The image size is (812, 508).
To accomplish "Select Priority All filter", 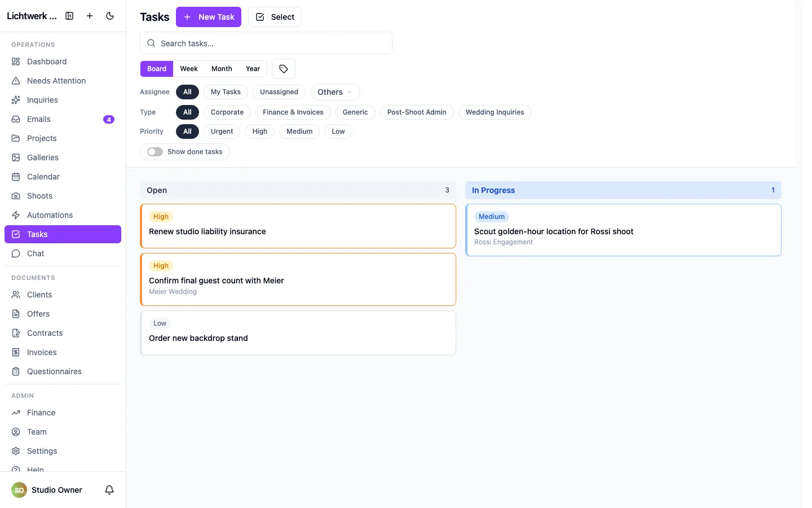I will point(187,132).
